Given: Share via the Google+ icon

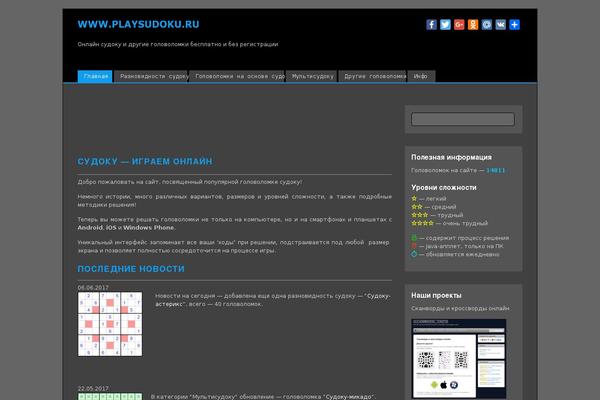Looking at the screenshot, I should (x=459, y=25).
